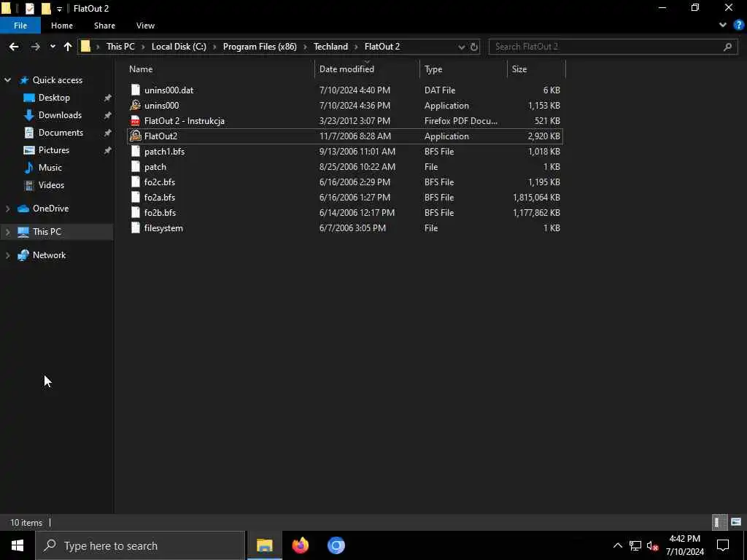Open the network status tray icon
Screen dimensions: 747x560
[635, 545]
